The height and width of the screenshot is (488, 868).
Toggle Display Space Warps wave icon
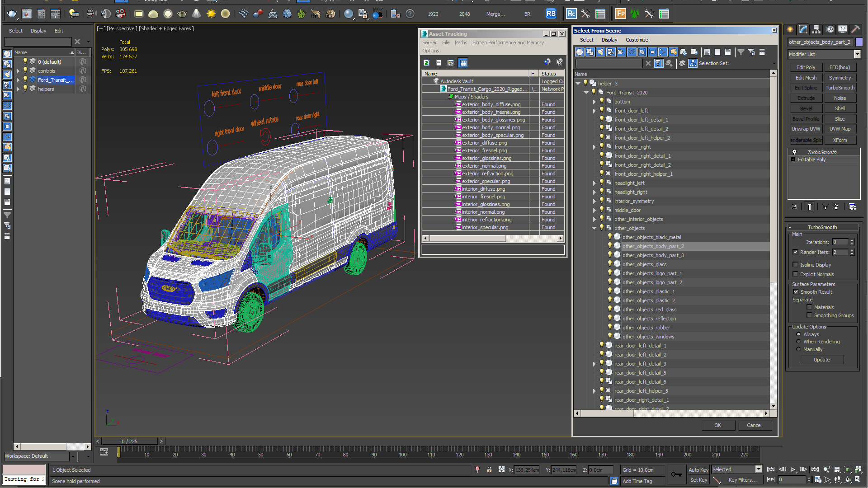(x=632, y=52)
